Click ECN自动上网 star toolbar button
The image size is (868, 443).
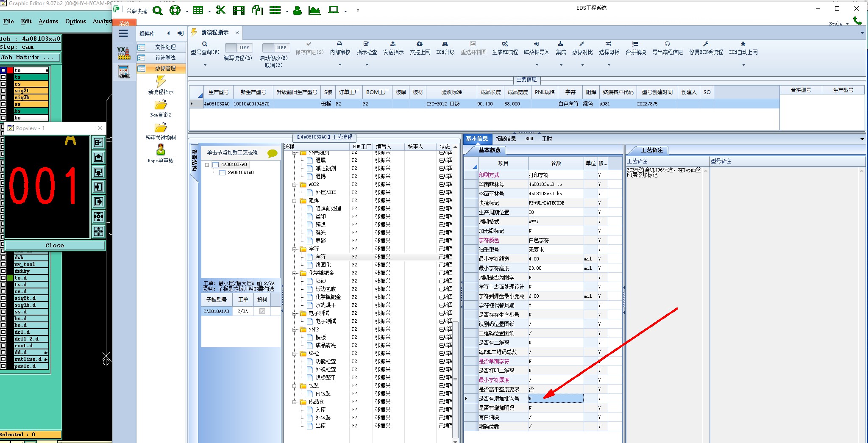743,48
